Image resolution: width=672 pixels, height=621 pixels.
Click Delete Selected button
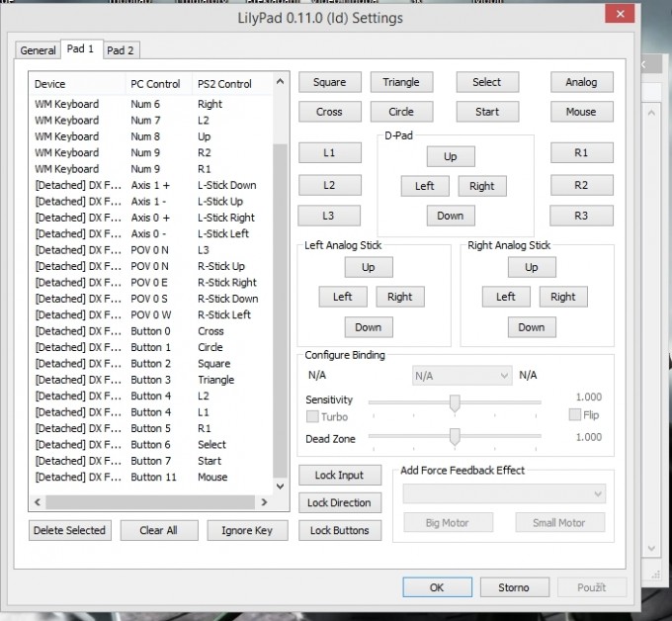click(70, 530)
